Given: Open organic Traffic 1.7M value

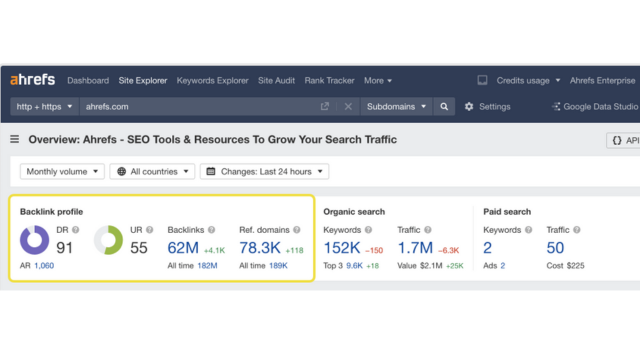Looking at the screenshot, I should click(415, 248).
